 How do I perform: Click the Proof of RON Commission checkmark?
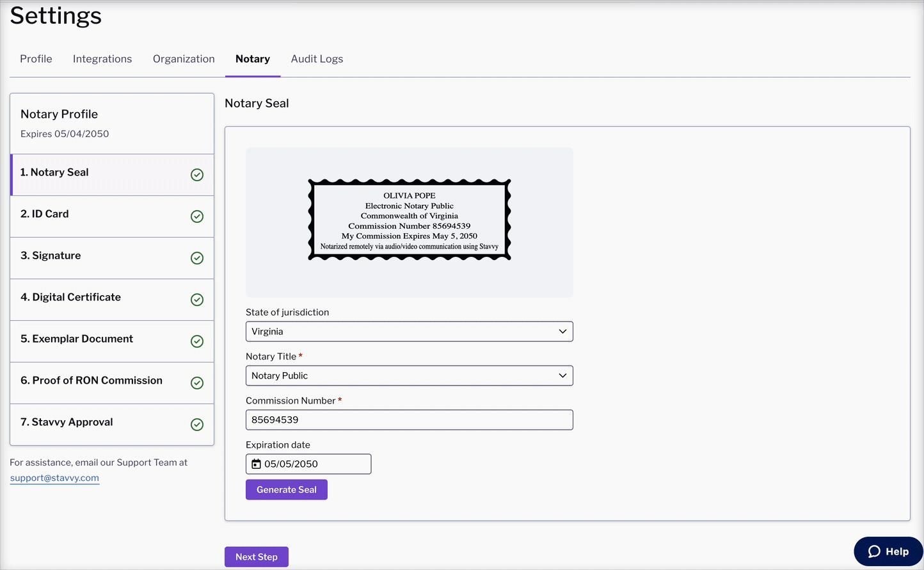(x=197, y=382)
